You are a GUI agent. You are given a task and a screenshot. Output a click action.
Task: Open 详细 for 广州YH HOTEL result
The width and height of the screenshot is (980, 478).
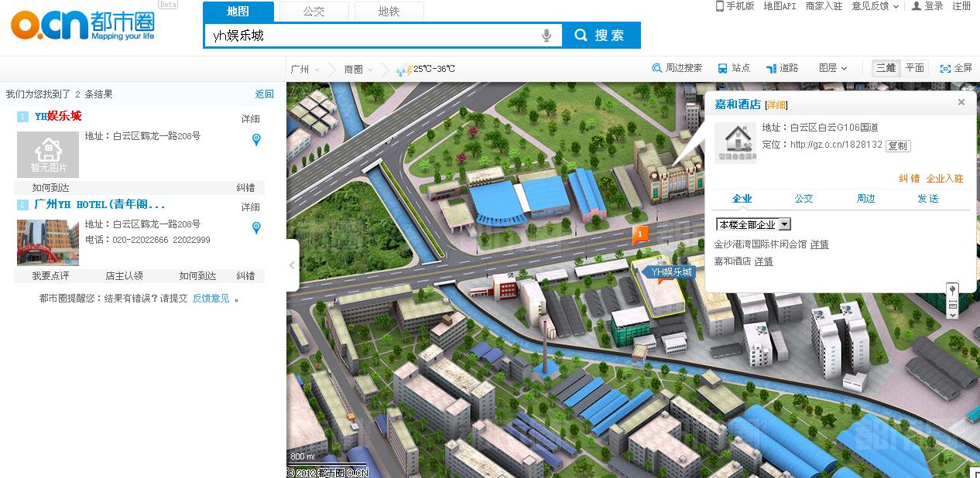click(250, 207)
